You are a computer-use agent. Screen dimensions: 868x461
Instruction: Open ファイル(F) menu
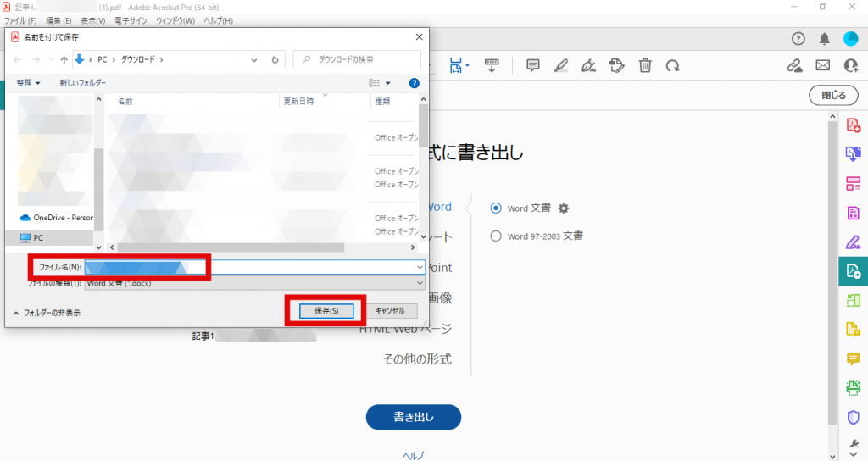click(x=20, y=20)
